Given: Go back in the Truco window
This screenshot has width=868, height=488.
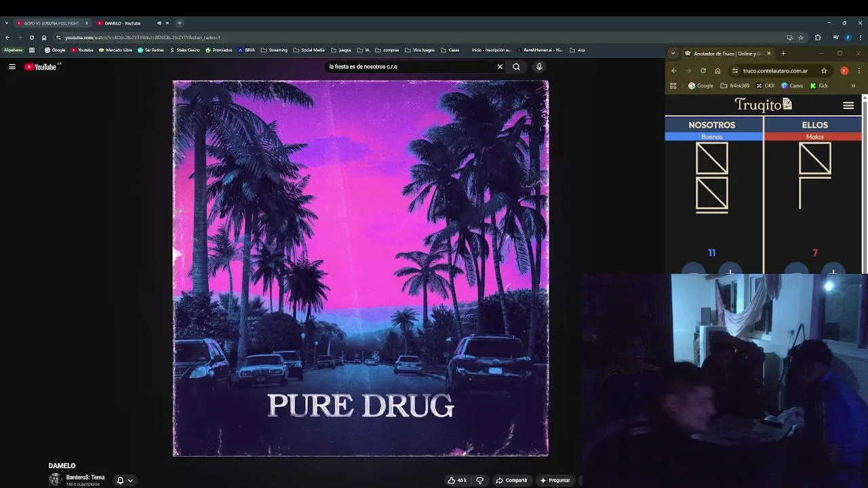Looking at the screenshot, I should (673, 70).
